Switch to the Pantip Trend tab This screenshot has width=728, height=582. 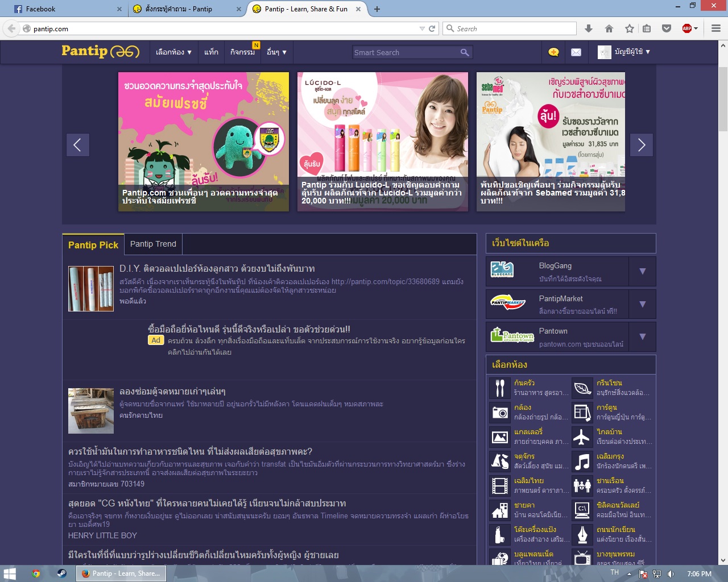click(x=153, y=244)
